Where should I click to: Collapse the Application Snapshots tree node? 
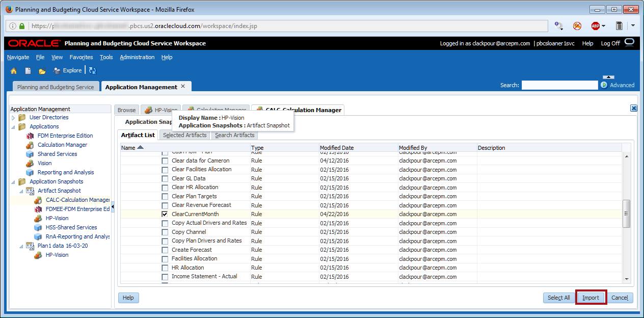13,181
